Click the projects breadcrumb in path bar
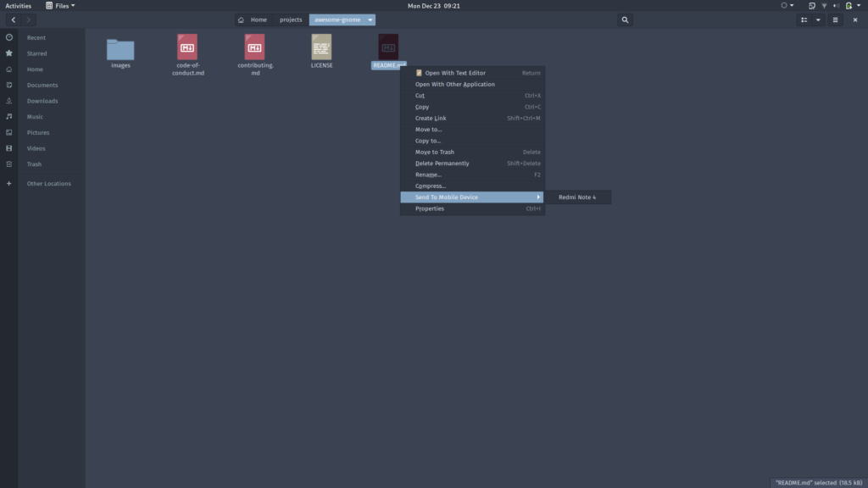Screen dimensions: 868x488 (291, 19)
